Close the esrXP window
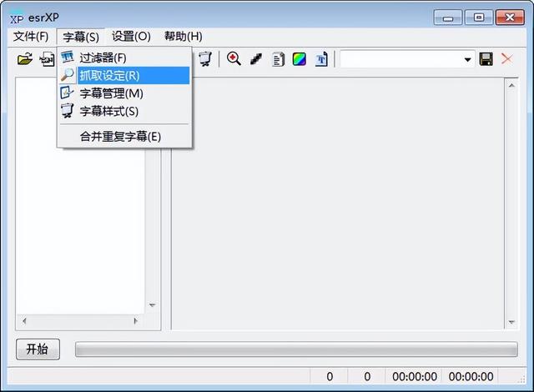Image resolution: width=534 pixels, height=392 pixels. [510, 18]
